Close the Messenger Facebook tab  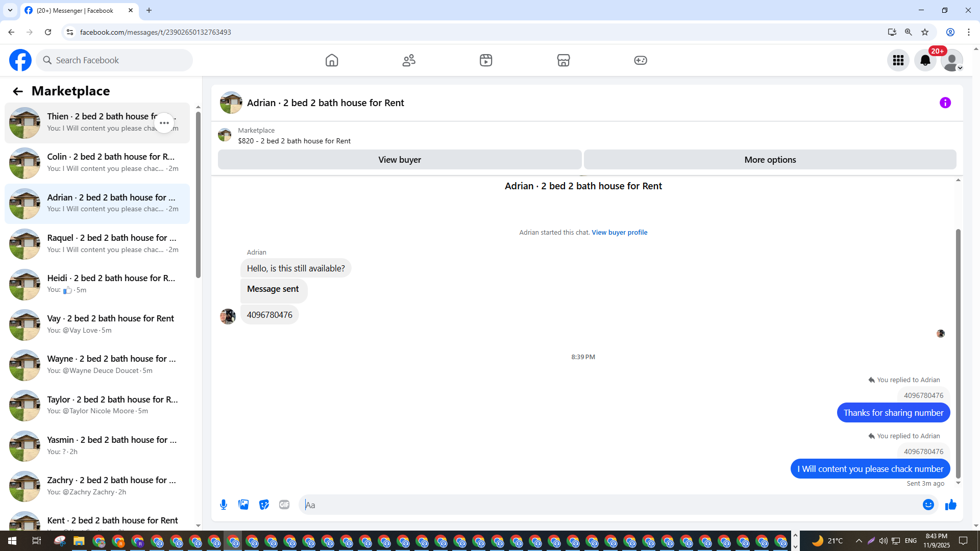pos(131,10)
